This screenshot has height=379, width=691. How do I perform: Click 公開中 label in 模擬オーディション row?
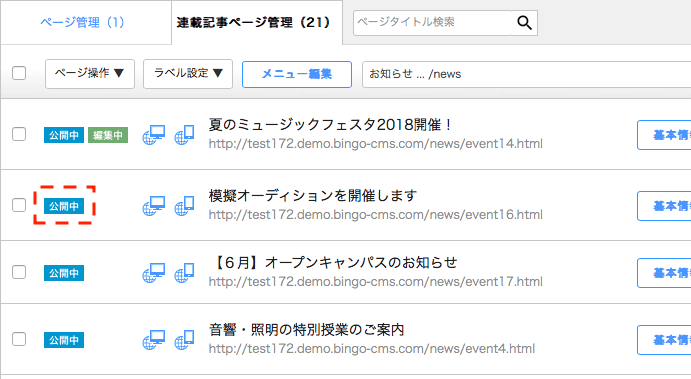point(64,206)
